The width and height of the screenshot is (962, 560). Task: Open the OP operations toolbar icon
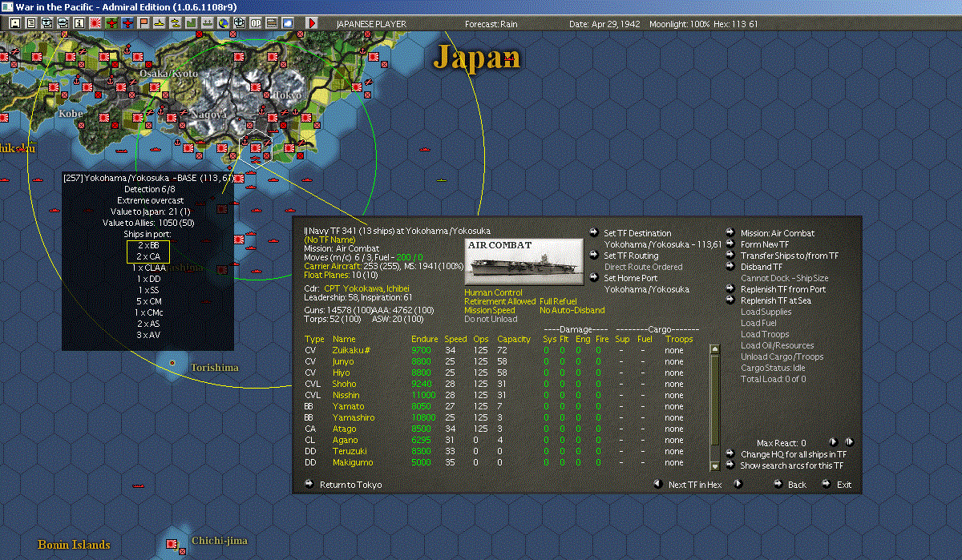tap(256, 23)
